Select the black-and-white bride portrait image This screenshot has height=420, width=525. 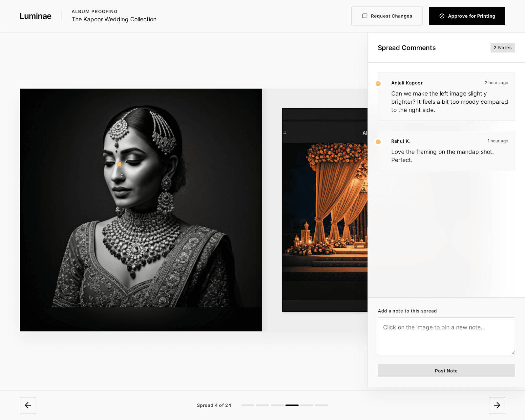[141, 210]
